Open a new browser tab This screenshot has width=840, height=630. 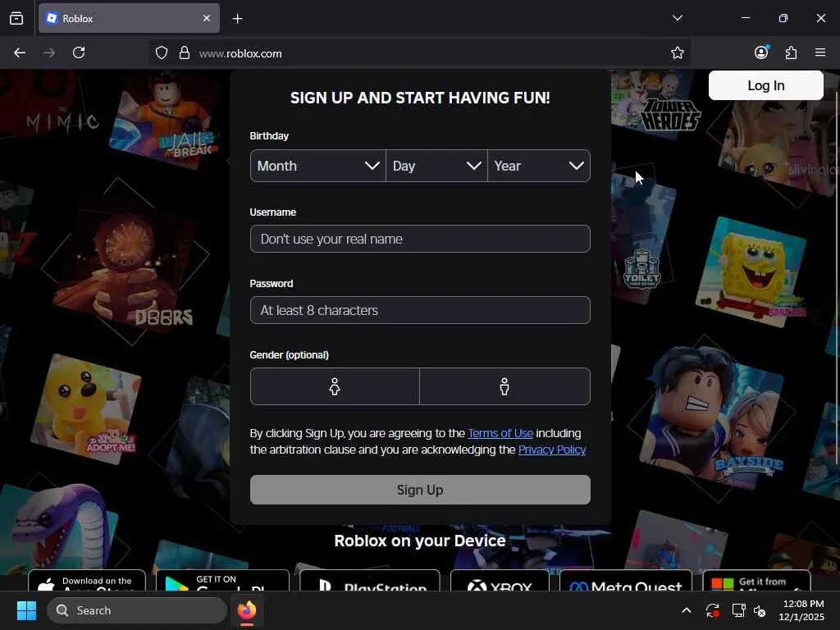[x=237, y=19]
